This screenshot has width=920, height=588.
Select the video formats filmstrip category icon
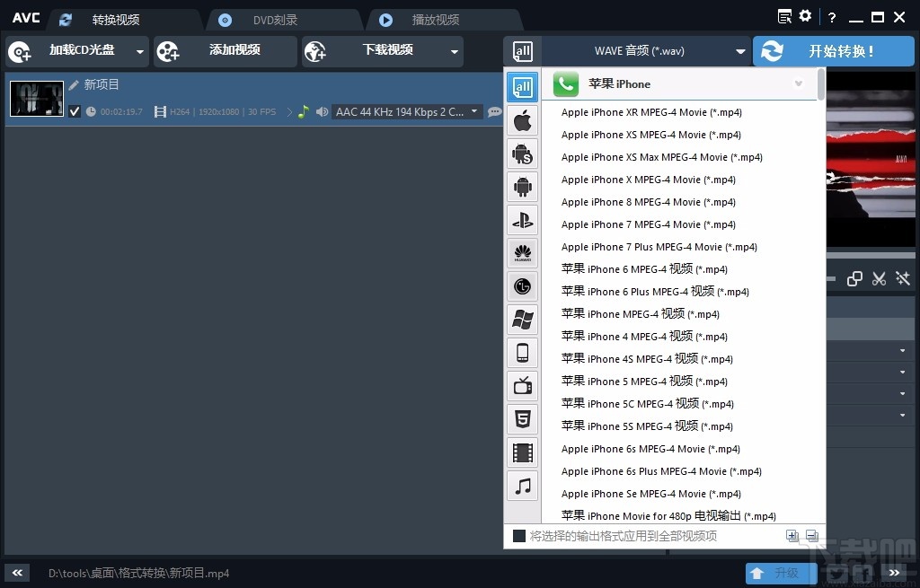(523, 452)
